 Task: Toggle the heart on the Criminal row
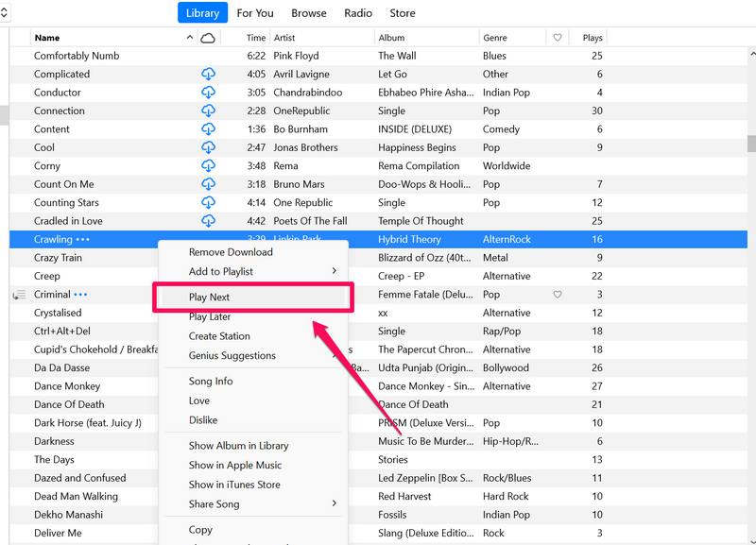click(558, 295)
